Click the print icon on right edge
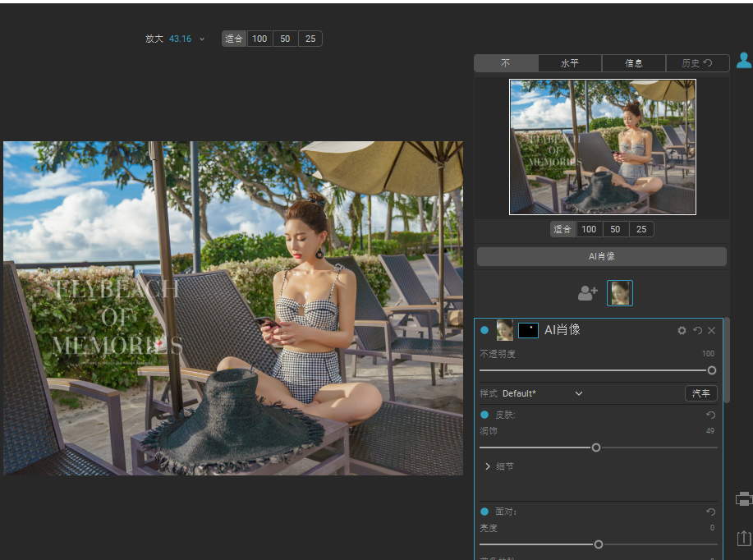This screenshot has height=560, width=753. point(744,498)
